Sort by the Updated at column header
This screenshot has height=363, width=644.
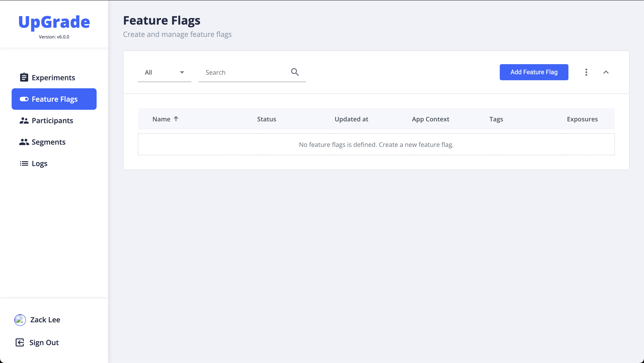click(x=351, y=119)
